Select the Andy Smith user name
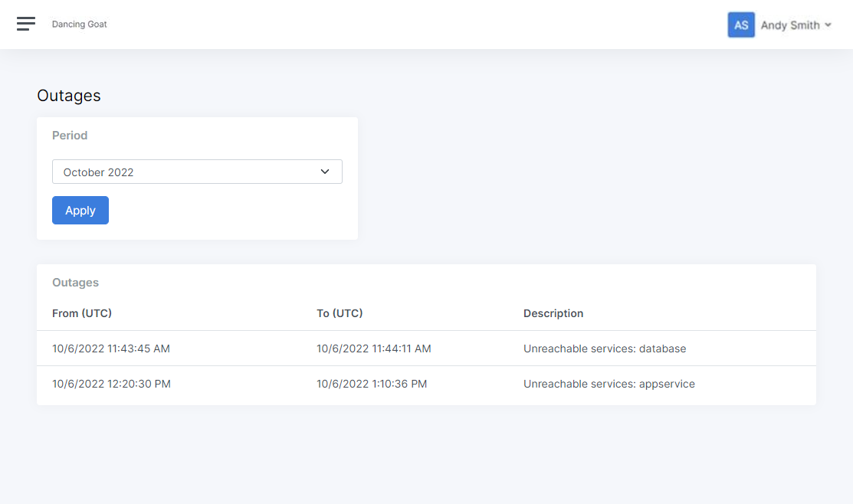This screenshot has width=853, height=504. 789,25
